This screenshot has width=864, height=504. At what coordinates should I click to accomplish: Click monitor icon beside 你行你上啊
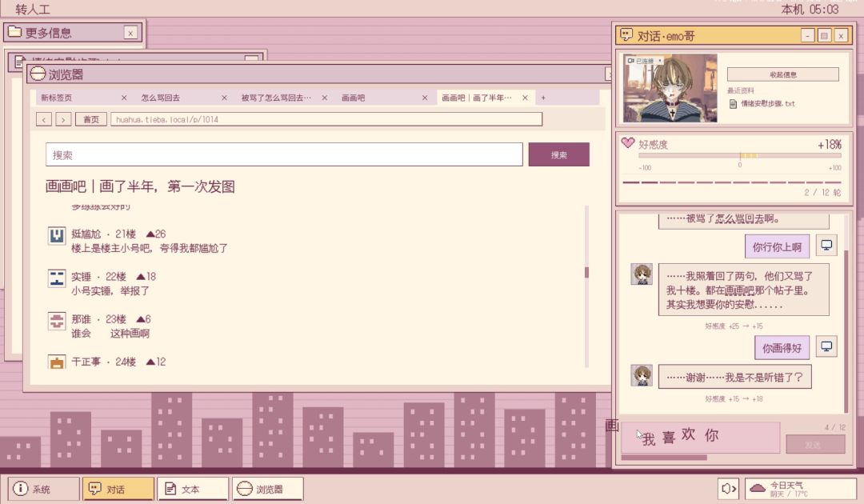826,245
